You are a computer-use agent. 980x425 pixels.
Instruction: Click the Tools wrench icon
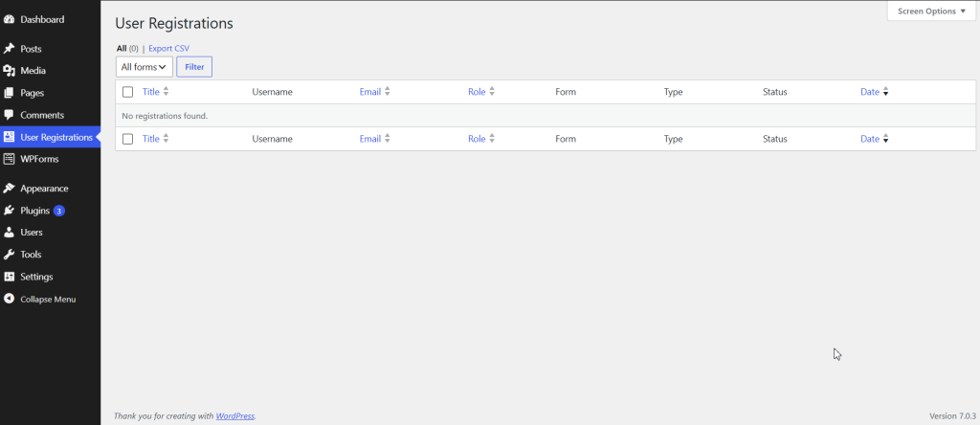click(9, 255)
